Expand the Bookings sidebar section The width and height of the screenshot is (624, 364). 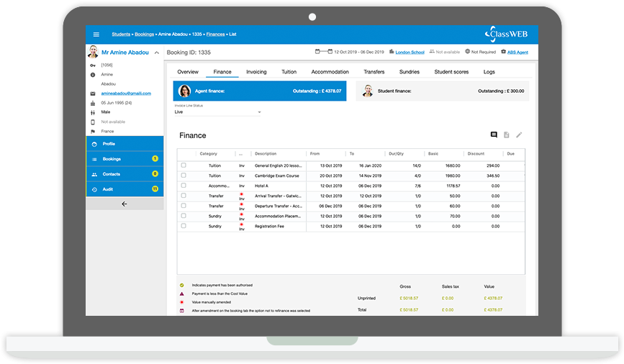pyautogui.click(x=125, y=158)
